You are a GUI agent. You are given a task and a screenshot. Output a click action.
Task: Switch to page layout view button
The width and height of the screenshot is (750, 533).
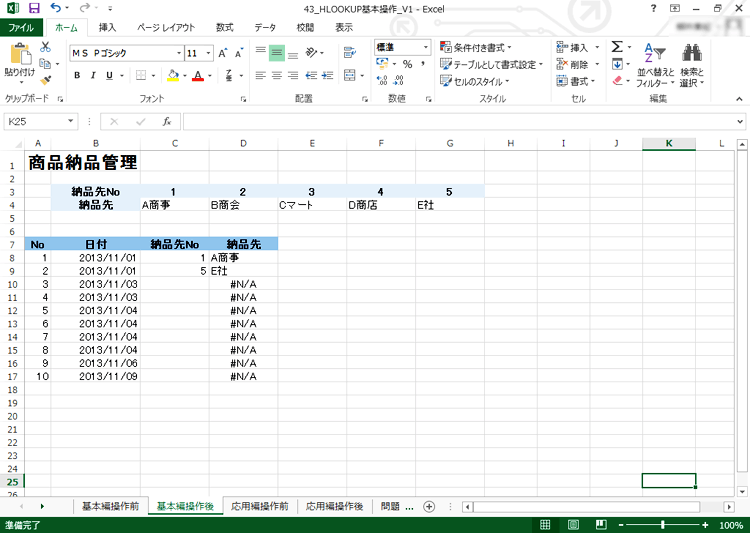tap(573, 525)
